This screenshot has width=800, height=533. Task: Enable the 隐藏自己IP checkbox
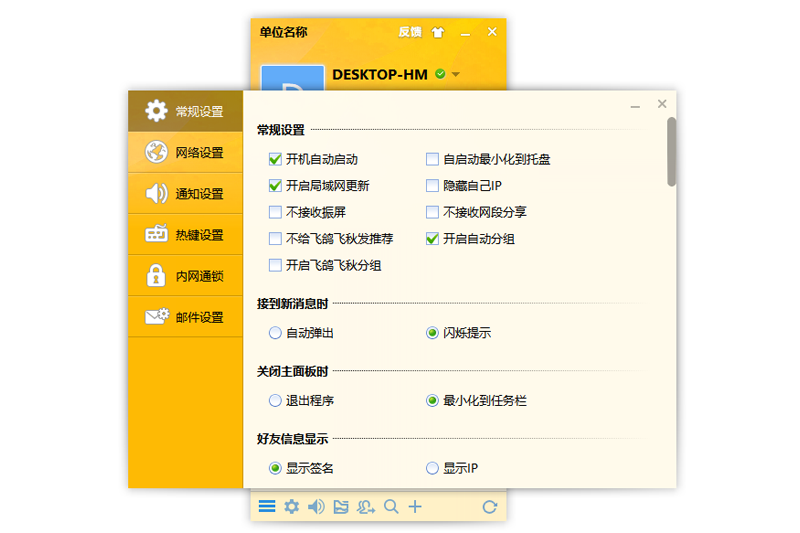(432, 186)
